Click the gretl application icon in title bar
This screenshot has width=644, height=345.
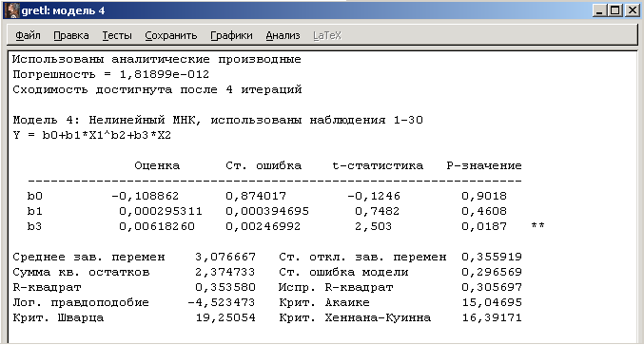pos(11,10)
